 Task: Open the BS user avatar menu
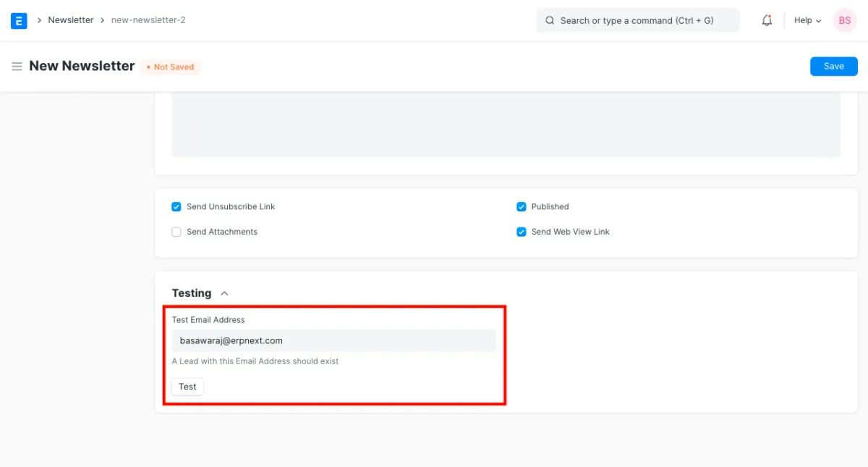click(845, 20)
